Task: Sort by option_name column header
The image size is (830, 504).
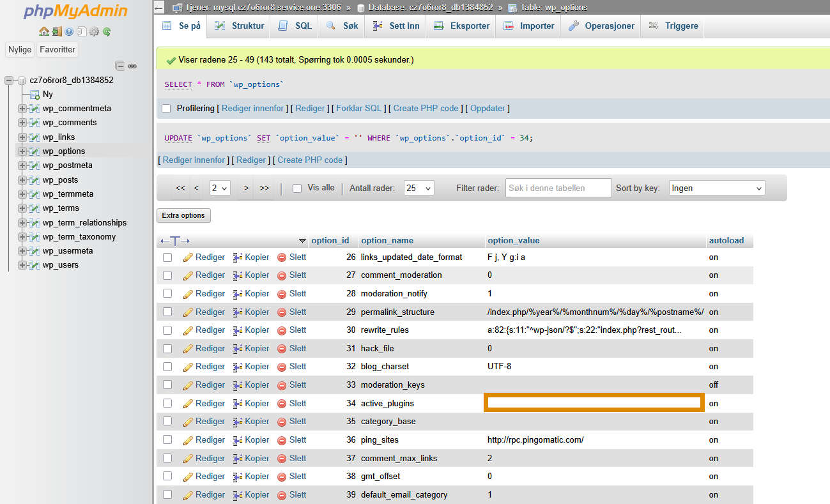Action: click(387, 241)
